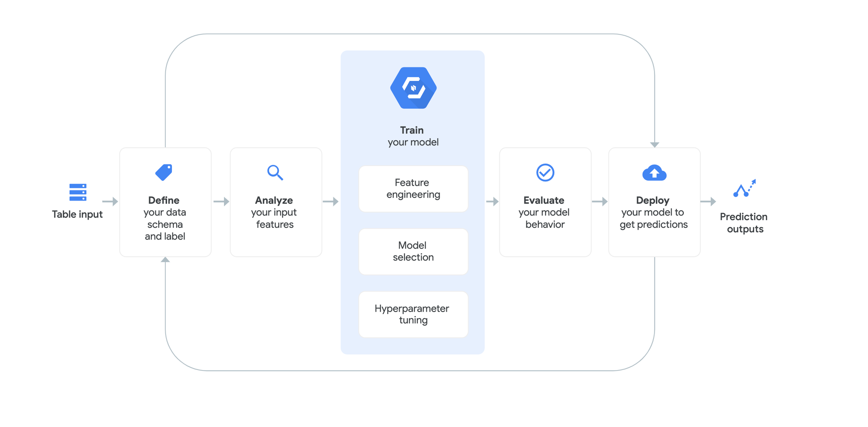Screen dimensions: 868x427
Task: Click 'your model to get predictions' text
Action: click(653, 218)
